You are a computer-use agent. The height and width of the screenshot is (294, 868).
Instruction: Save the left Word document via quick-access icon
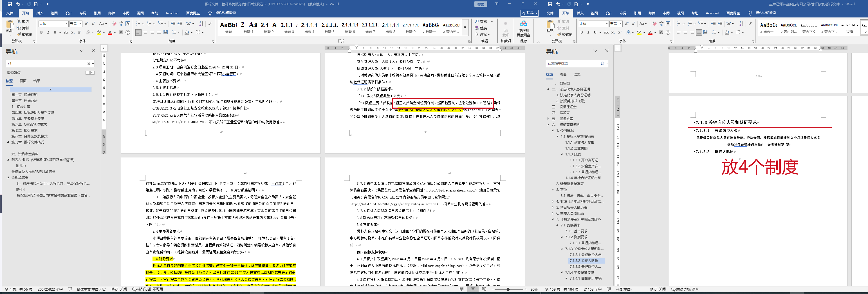pyautogui.click(x=10, y=4)
